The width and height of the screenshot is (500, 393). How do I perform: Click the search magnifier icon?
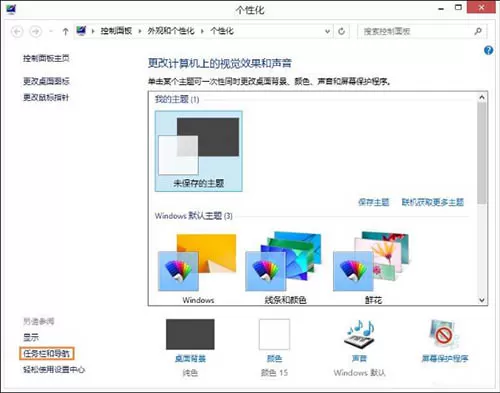(478, 31)
